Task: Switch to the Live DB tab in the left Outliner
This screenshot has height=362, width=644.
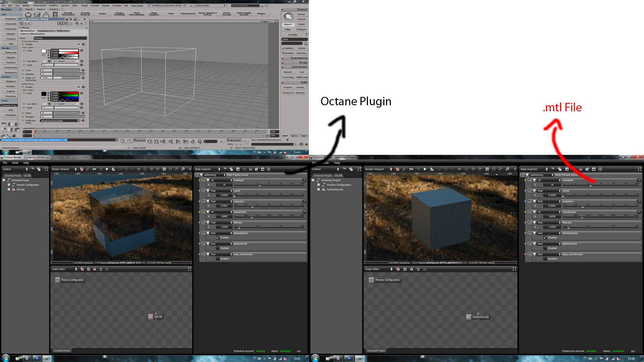Action: pyautogui.click(x=27, y=176)
